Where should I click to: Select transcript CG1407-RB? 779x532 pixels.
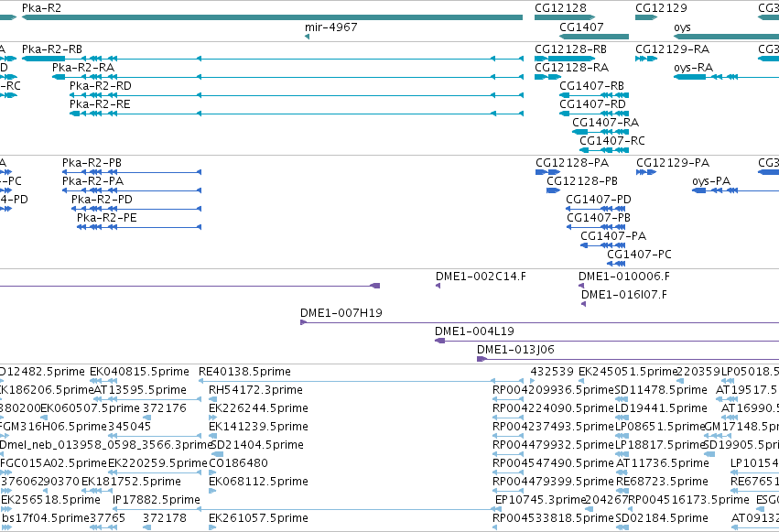pos(594,95)
